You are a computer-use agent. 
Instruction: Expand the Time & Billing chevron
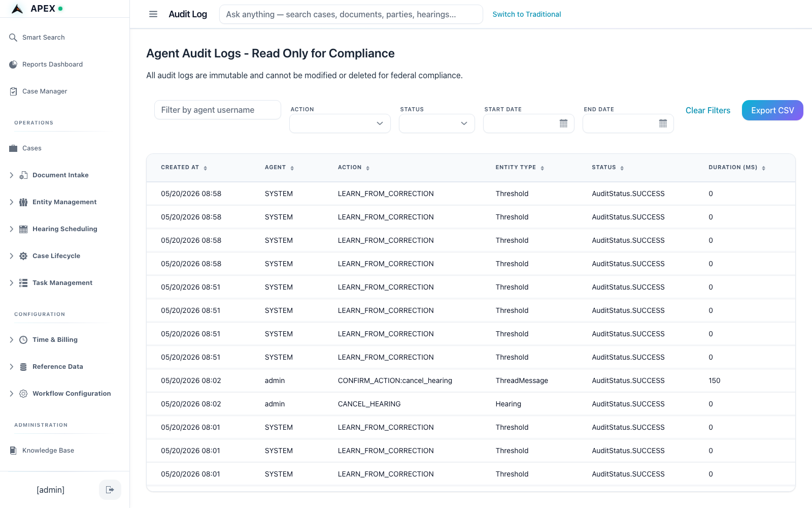[x=11, y=340]
